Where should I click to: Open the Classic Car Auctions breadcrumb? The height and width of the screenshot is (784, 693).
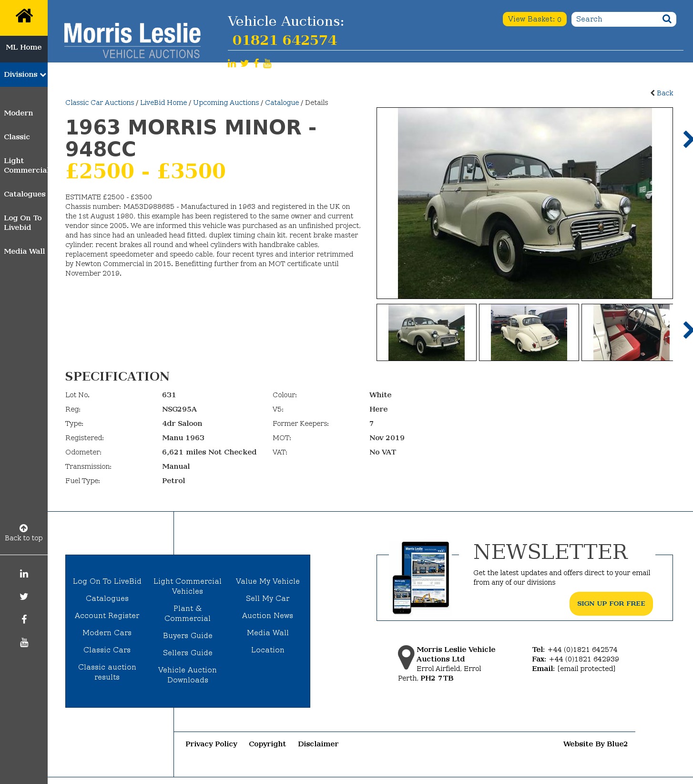click(x=100, y=103)
